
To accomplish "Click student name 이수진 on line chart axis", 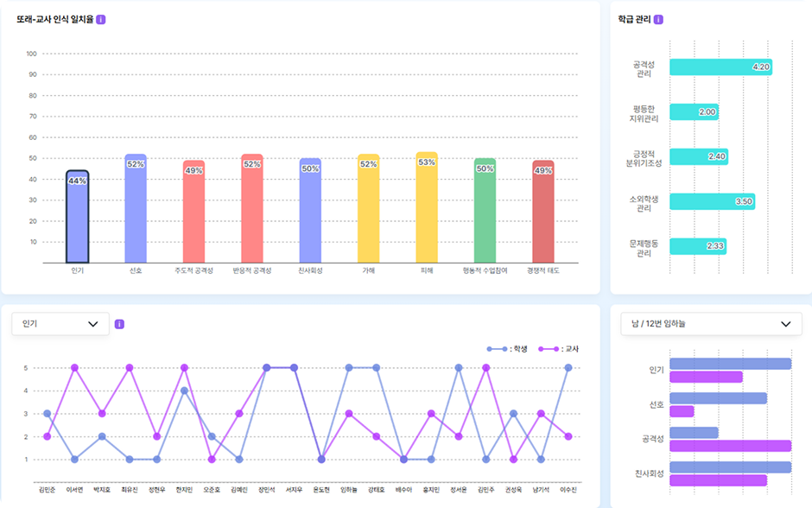I will click(568, 490).
